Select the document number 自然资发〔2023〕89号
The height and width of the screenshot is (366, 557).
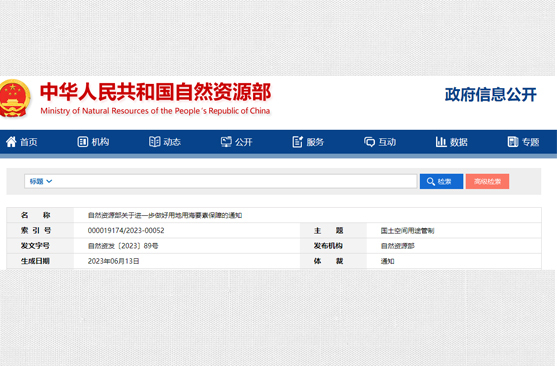pyautogui.click(x=123, y=246)
